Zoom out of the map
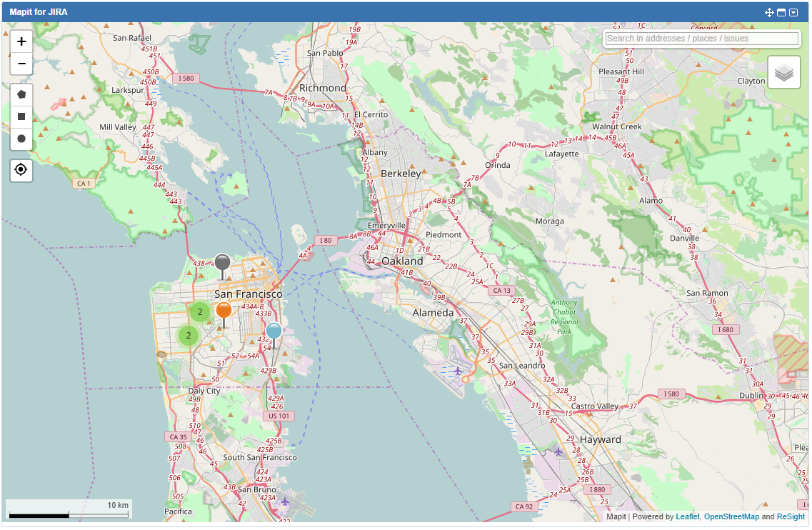The width and height of the screenshot is (812, 530). point(21,64)
